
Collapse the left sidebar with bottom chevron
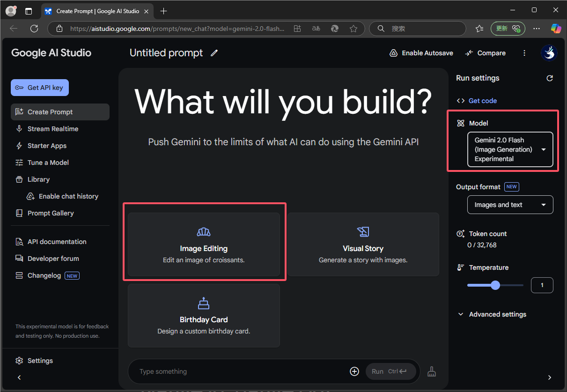19,377
